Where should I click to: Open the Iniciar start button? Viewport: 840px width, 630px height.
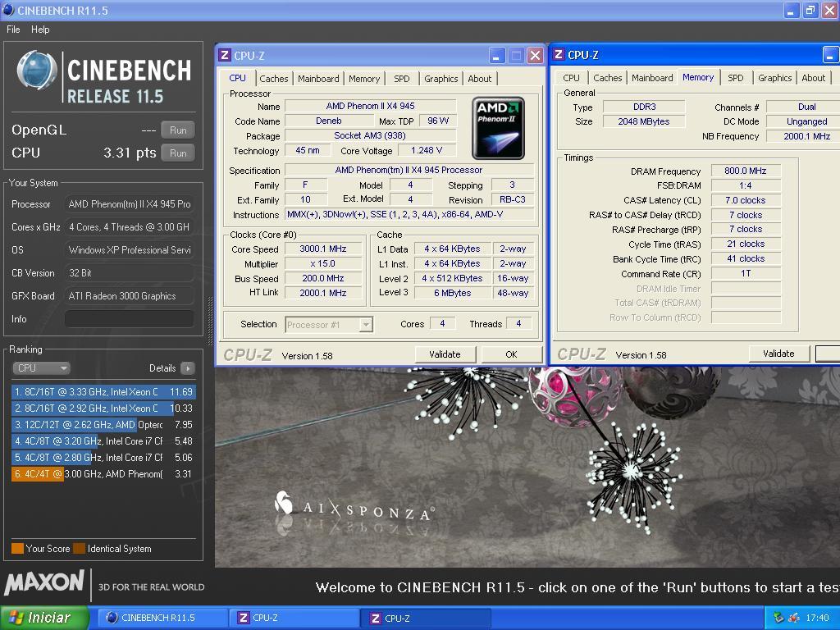point(44,618)
